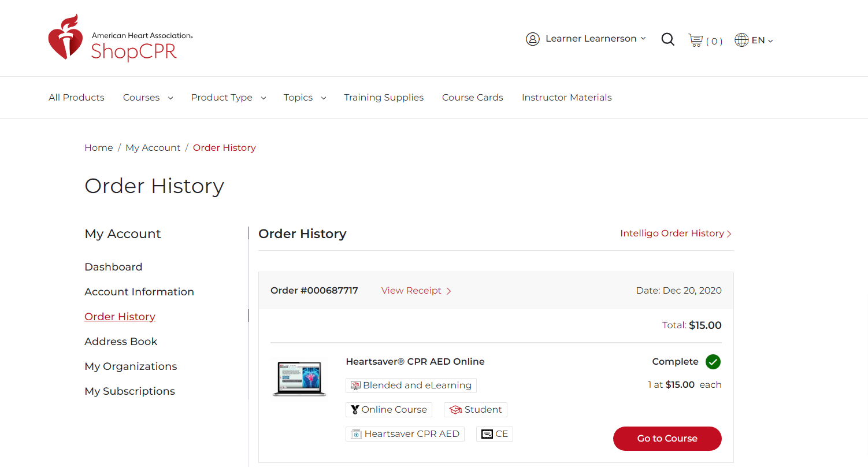Open Course Cards in navigation
This screenshot has height=467, width=868.
pyautogui.click(x=473, y=98)
